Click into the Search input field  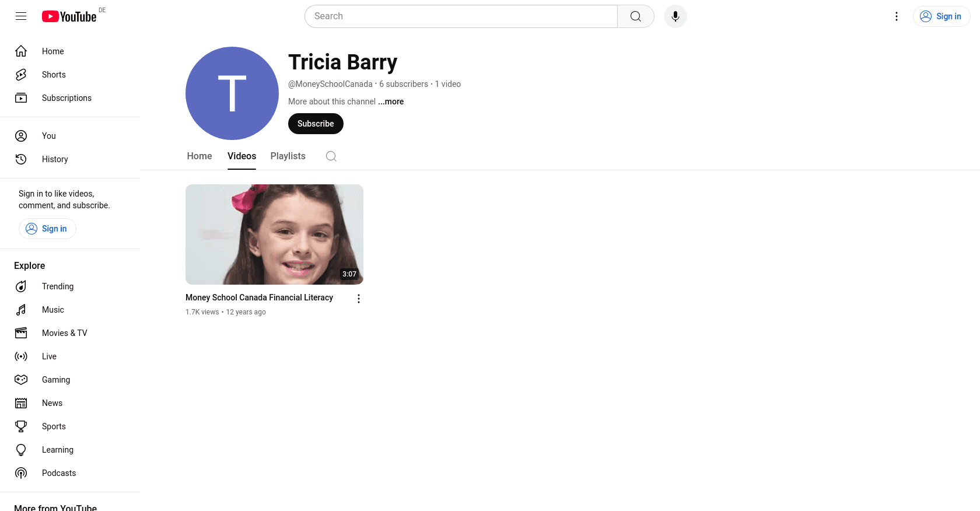(x=461, y=16)
